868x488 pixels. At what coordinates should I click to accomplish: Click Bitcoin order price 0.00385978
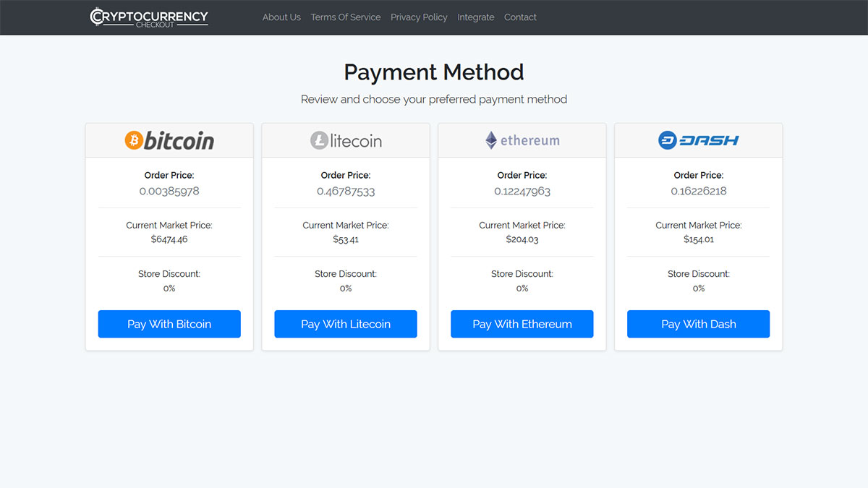[169, 192]
